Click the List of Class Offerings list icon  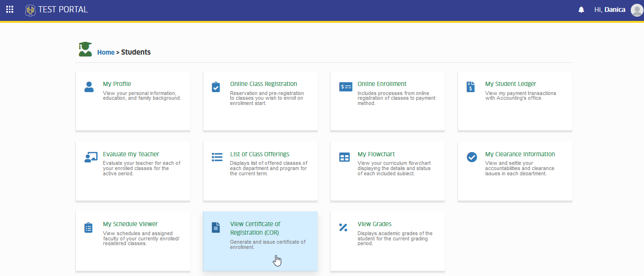point(217,157)
